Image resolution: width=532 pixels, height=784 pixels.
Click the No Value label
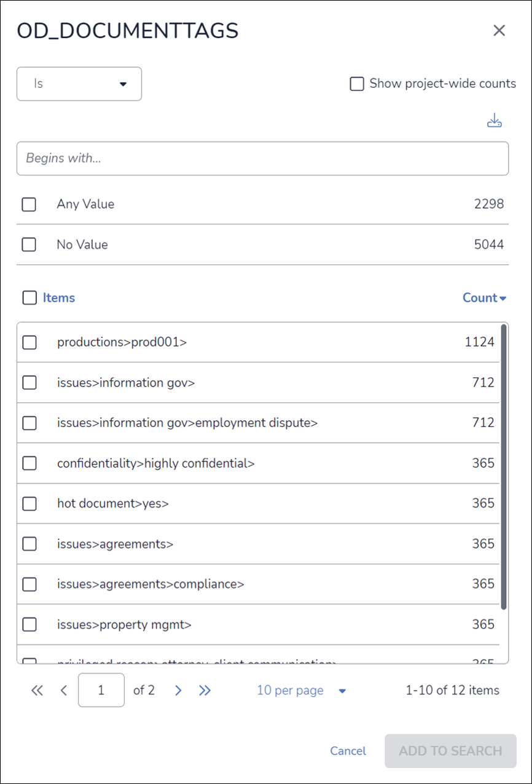pyautogui.click(x=82, y=245)
